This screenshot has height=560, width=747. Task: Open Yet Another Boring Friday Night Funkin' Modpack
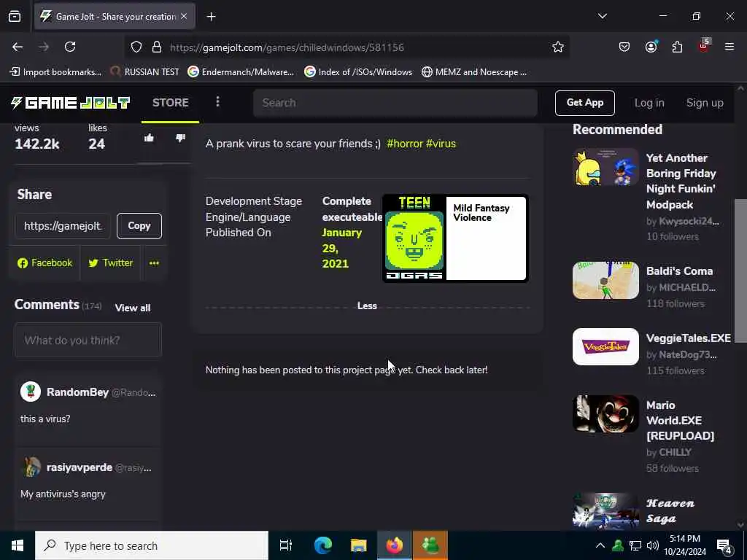[x=681, y=182]
